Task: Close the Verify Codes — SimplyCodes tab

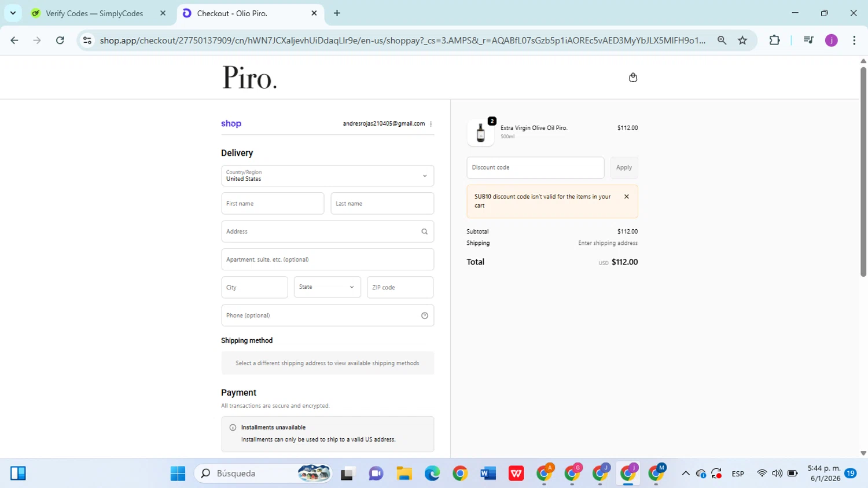Action: click(x=163, y=13)
